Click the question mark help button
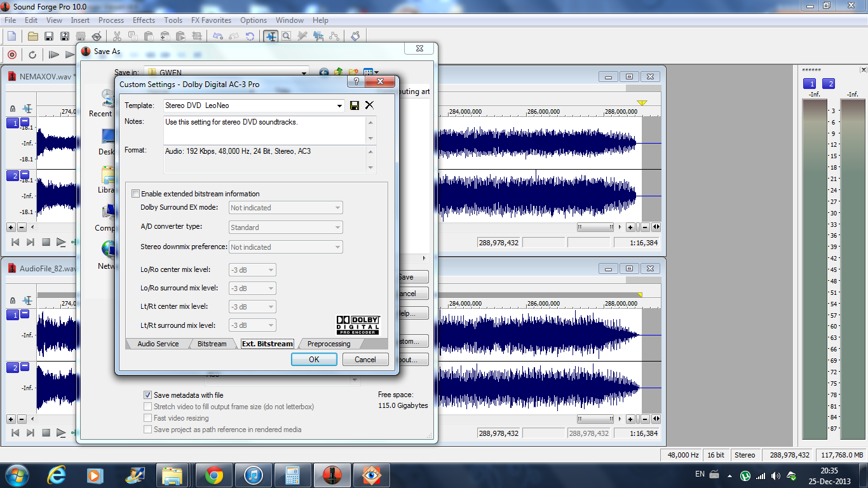Image resolution: width=868 pixels, height=488 pixels. click(356, 82)
